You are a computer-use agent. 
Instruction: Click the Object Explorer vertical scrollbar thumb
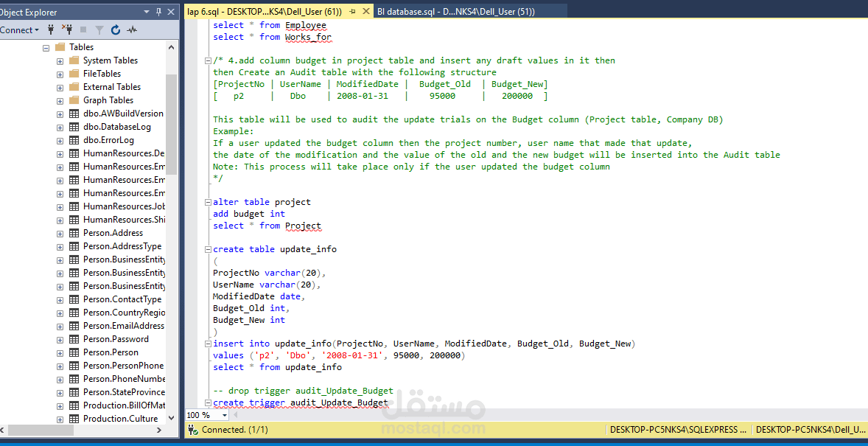click(x=171, y=125)
